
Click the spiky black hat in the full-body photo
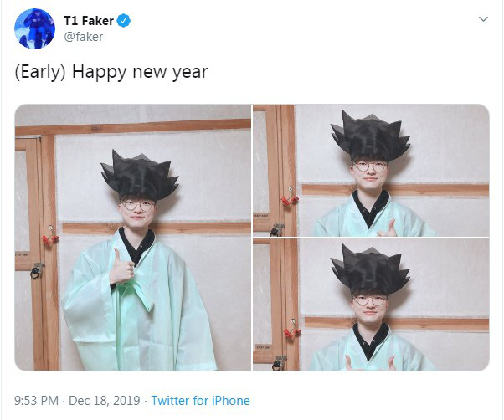(x=140, y=175)
